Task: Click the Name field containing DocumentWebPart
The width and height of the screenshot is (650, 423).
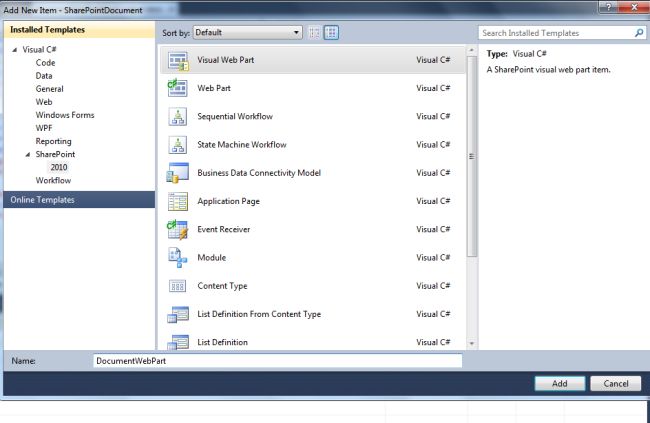Action: [x=278, y=361]
